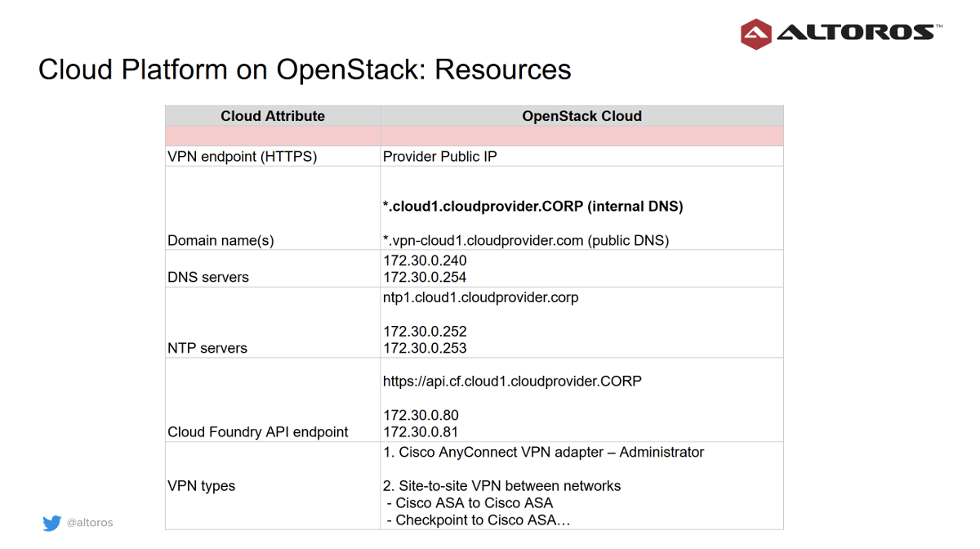The height and width of the screenshot is (549, 980).
Task: Click DNS address 172.30.0.240
Action: tap(425, 261)
